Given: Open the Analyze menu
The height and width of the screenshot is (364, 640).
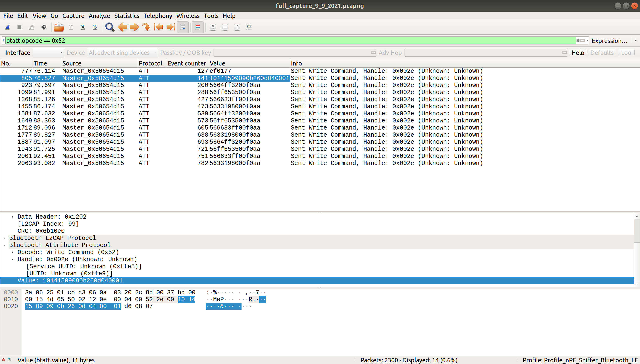Looking at the screenshot, I should 99,15.
